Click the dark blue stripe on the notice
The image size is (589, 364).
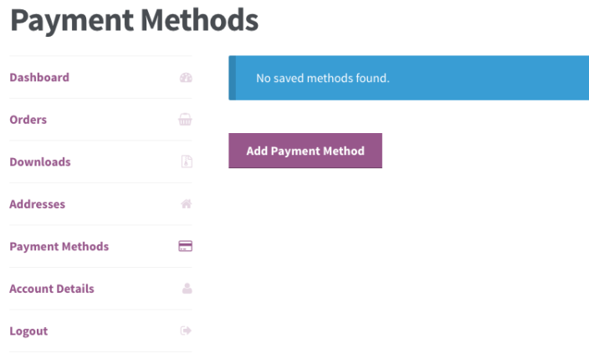click(x=232, y=79)
